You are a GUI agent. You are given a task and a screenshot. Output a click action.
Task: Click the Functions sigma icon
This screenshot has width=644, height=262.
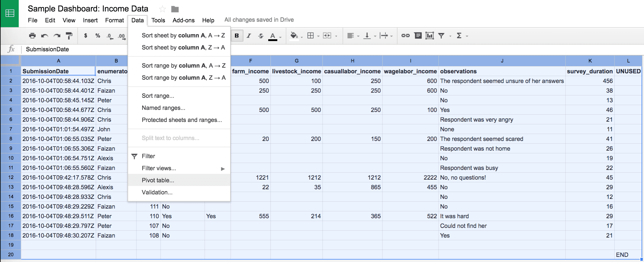(x=459, y=36)
